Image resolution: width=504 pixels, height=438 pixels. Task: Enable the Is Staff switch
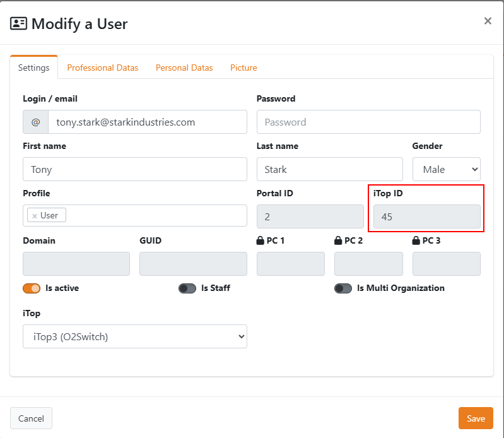[187, 288]
